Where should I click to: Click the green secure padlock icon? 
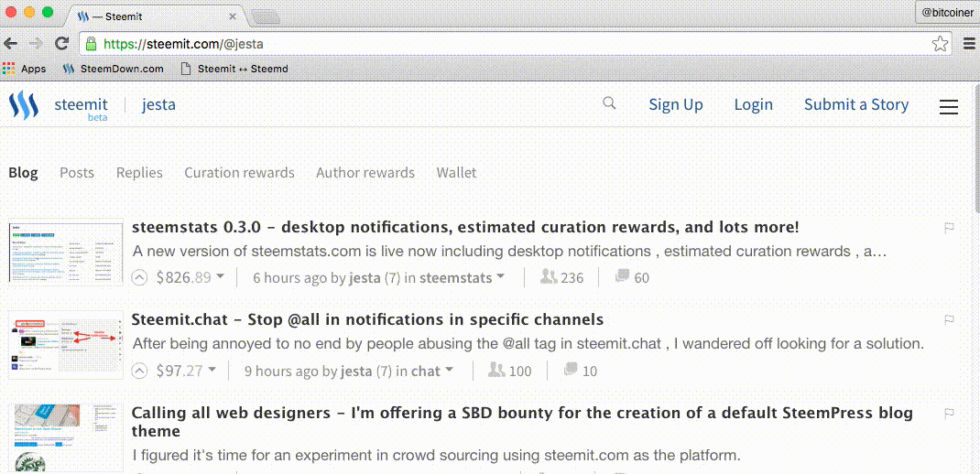(x=92, y=44)
